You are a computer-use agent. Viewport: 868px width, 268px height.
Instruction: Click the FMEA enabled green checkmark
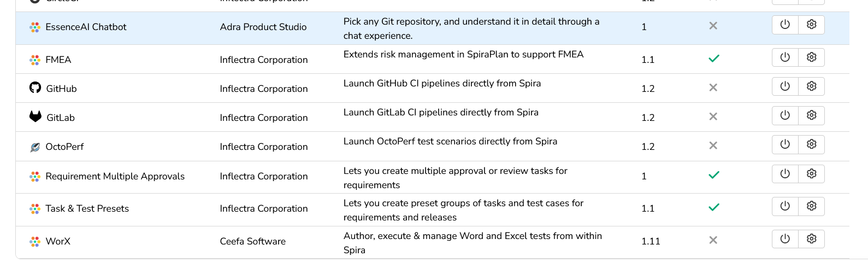pos(713,59)
